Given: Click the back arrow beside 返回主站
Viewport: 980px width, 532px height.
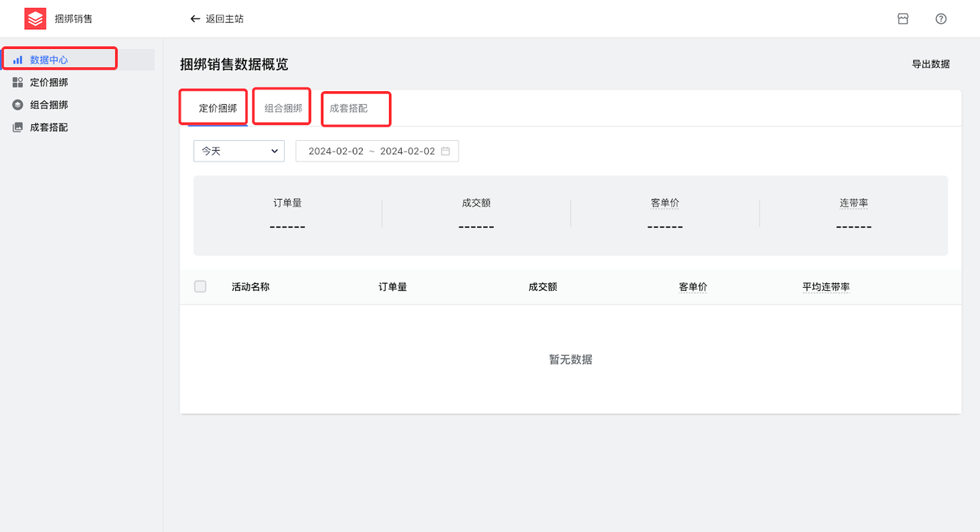Looking at the screenshot, I should [195, 18].
